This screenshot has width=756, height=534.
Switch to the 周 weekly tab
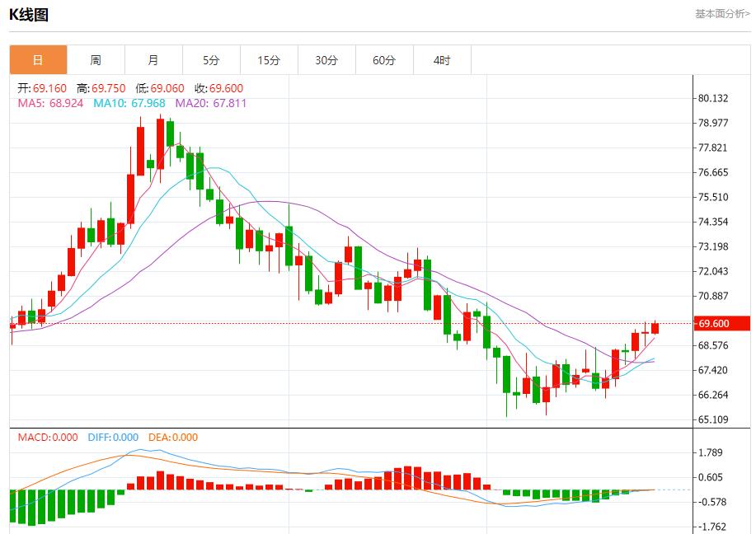click(96, 60)
